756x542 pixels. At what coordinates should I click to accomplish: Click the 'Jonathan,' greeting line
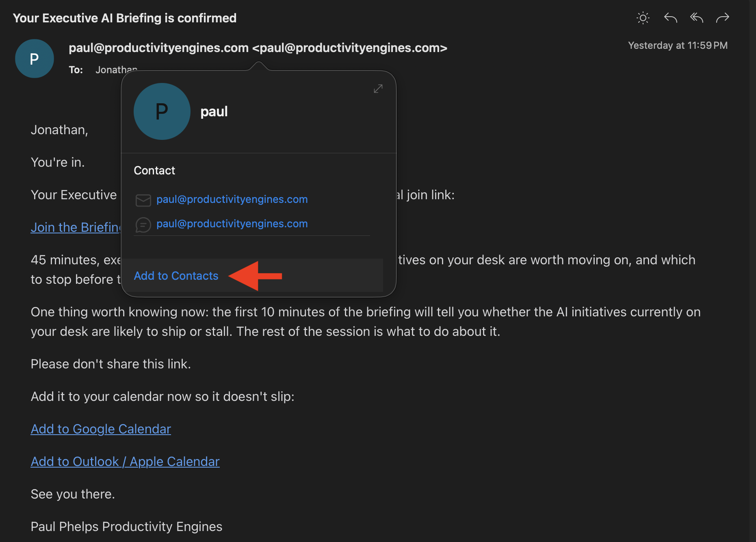(x=59, y=130)
